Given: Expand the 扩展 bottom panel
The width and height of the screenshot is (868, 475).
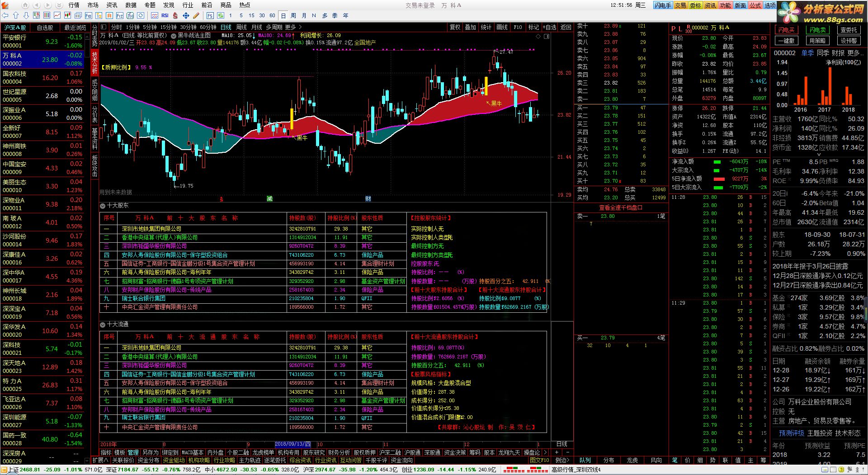Looking at the screenshot, I should point(99,460).
